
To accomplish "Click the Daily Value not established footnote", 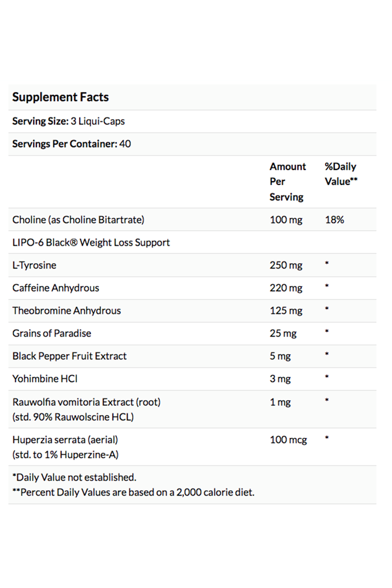I will click(x=74, y=477).
